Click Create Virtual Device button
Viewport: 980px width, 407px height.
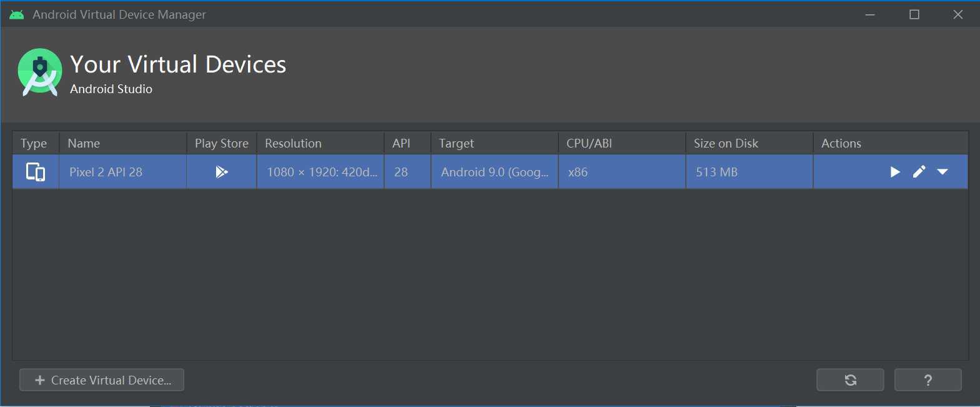click(x=102, y=380)
